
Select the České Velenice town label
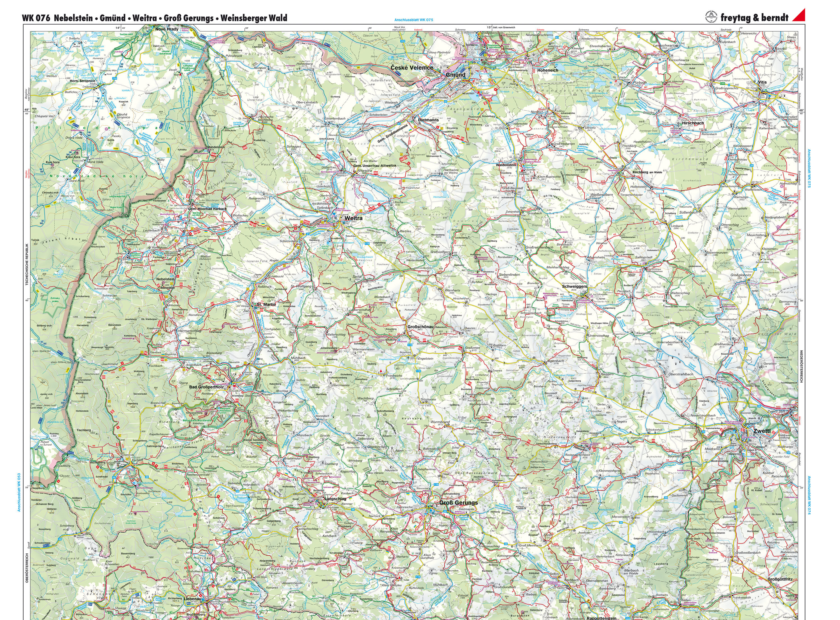[412, 68]
